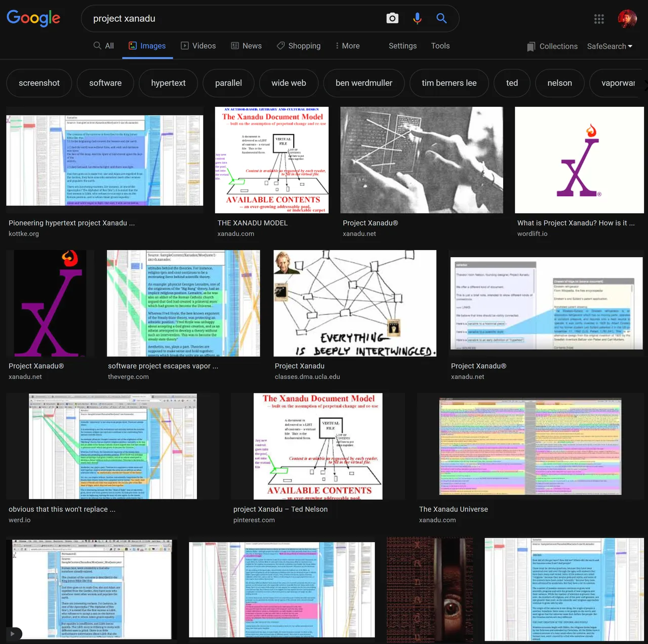Filter by the 'nelson' chip
Viewport: 648px width, 644px height.
click(x=559, y=83)
